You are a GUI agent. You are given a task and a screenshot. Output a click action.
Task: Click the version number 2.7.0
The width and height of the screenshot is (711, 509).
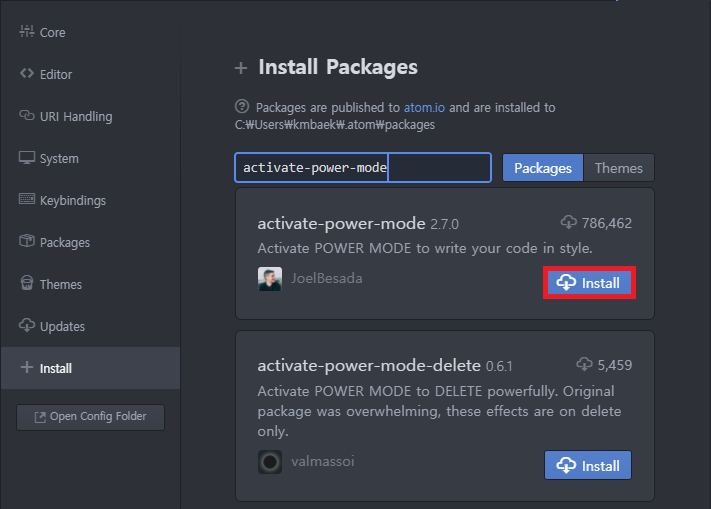click(x=444, y=224)
